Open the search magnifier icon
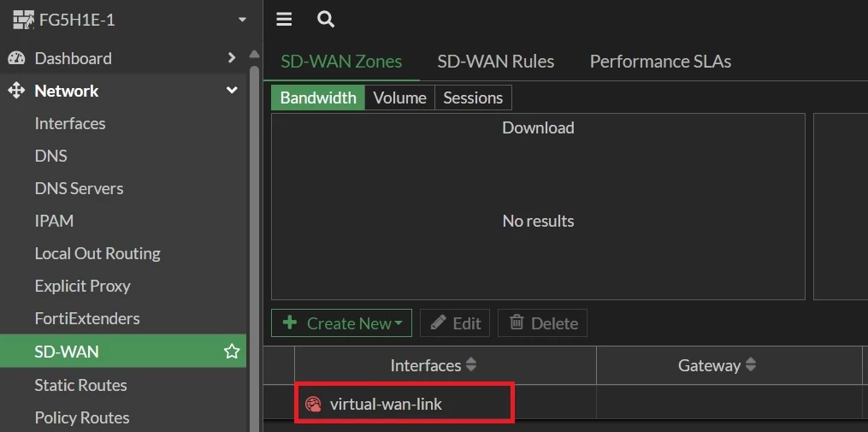The width and height of the screenshot is (868, 432). point(326,20)
